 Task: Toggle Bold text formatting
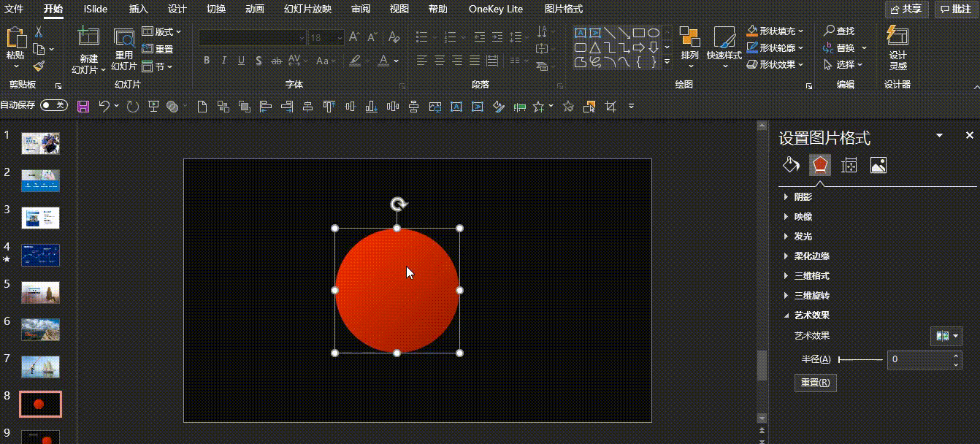coord(207,61)
